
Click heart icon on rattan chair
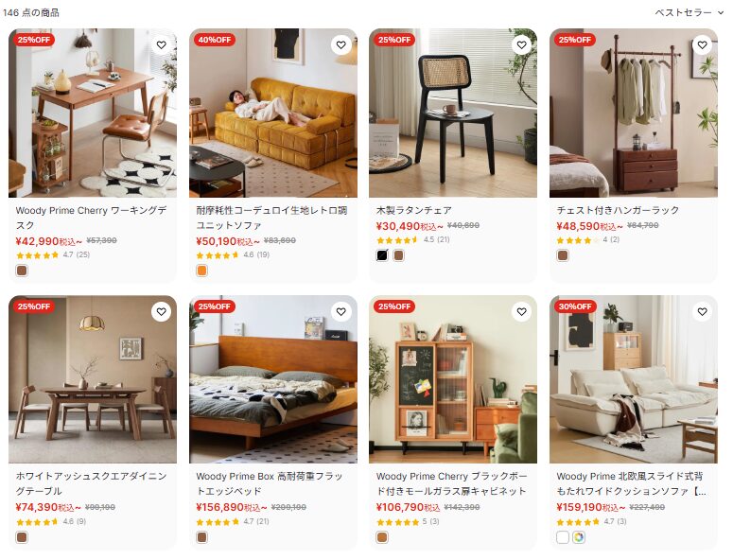(x=522, y=44)
